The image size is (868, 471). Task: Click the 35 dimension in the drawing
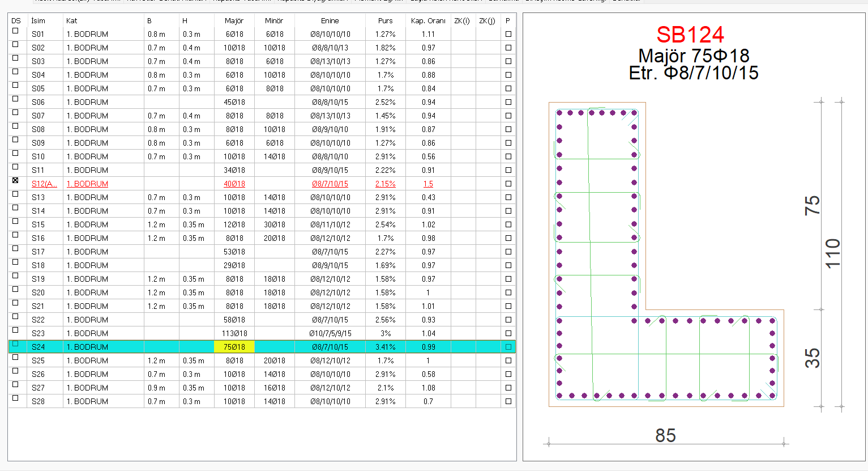click(x=813, y=358)
